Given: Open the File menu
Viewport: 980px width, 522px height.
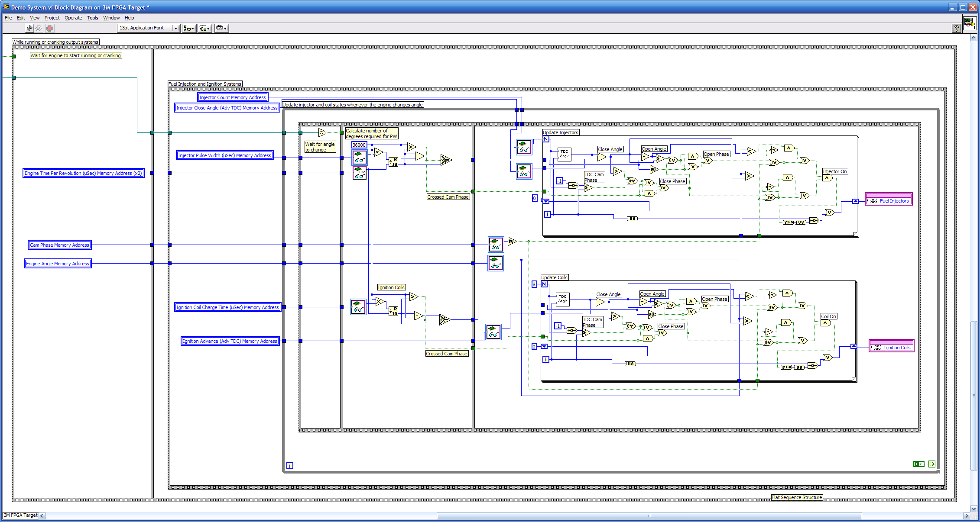Looking at the screenshot, I should coord(8,18).
